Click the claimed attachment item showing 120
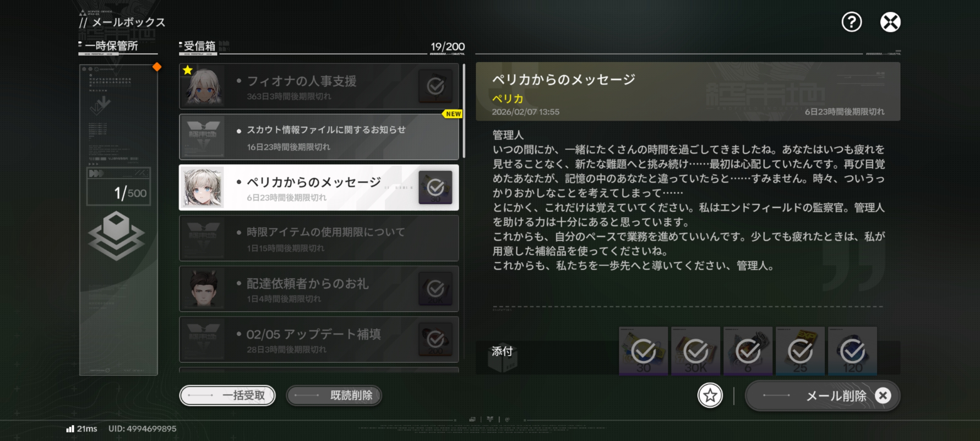 pos(853,351)
